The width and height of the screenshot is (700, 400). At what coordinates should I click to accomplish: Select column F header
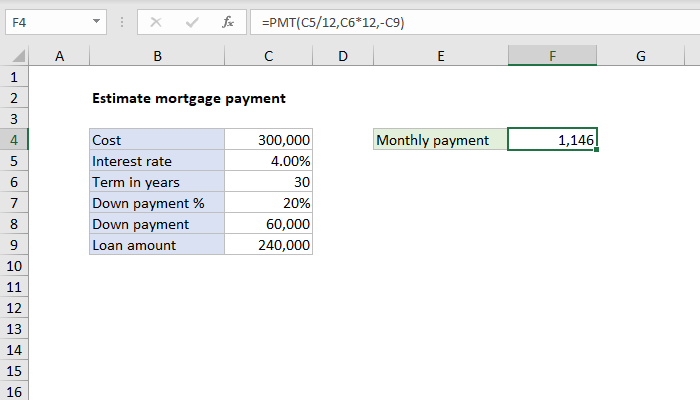point(552,56)
